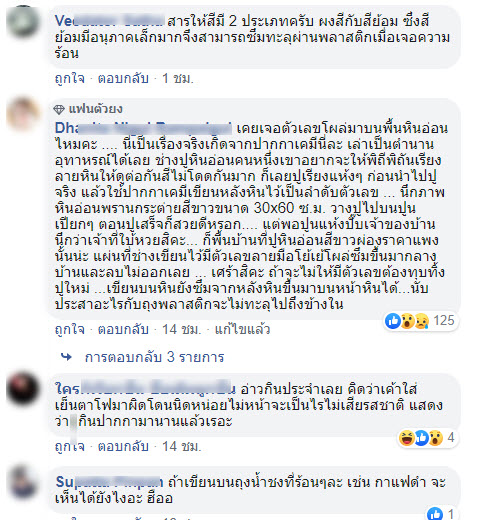View edit history via แก้ไขแล้ว
Image resolution: width=491 pixels, height=520 pixels.
tap(242, 329)
